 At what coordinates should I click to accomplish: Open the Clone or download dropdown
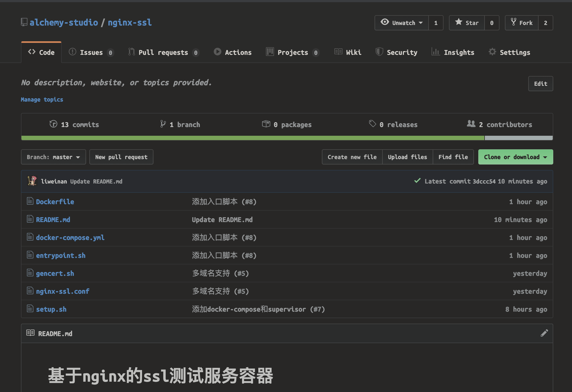point(515,157)
